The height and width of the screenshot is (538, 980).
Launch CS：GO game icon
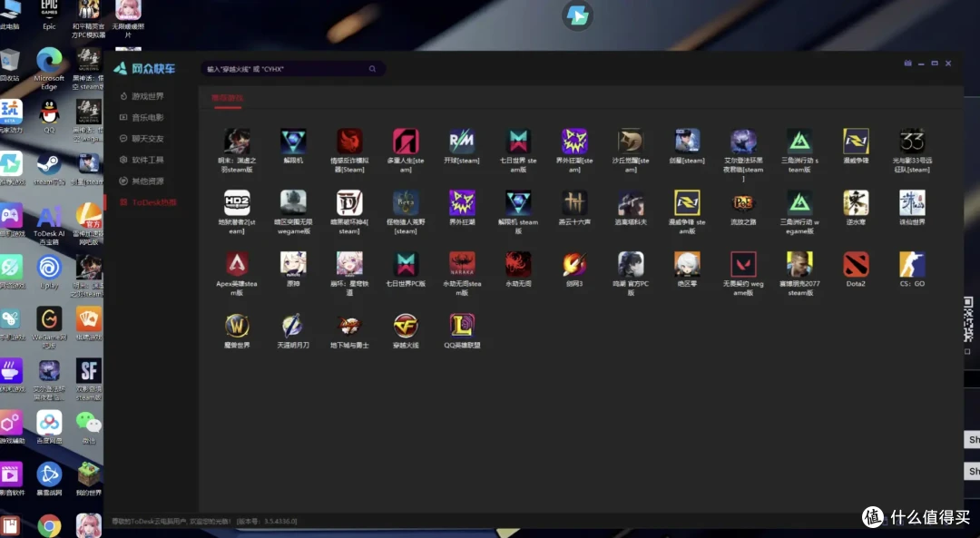[912, 264]
